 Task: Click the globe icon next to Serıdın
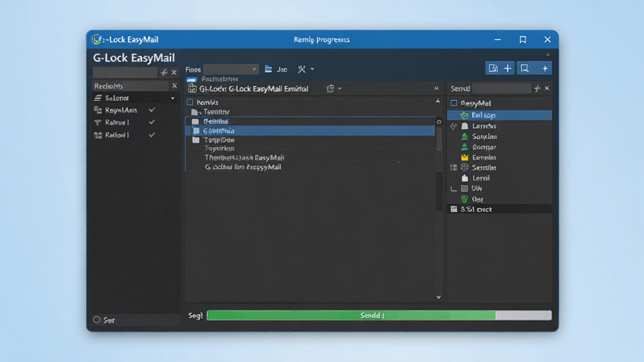(465, 167)
